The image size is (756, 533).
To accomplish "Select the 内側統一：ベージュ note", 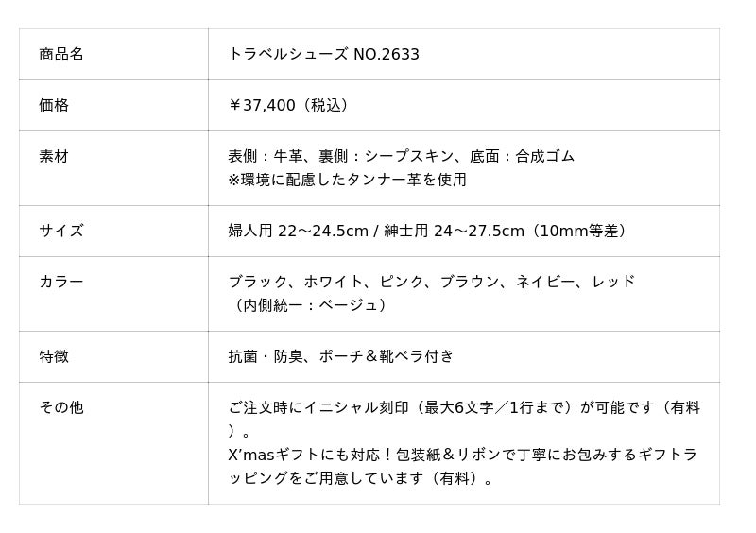I will pyautogui.click(x=308, y=305).
